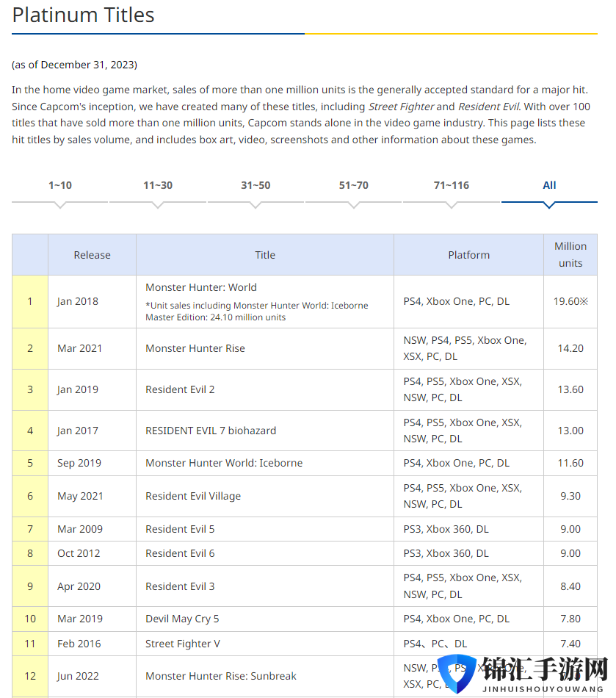Click Street Fighter V platform list
The width and height of the screenshot is (616, 698).
pyautogui.click(x=435, y=644)
